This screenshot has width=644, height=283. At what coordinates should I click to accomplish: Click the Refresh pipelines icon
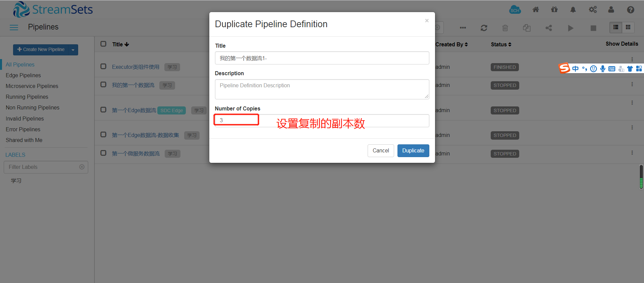[484, 28]
